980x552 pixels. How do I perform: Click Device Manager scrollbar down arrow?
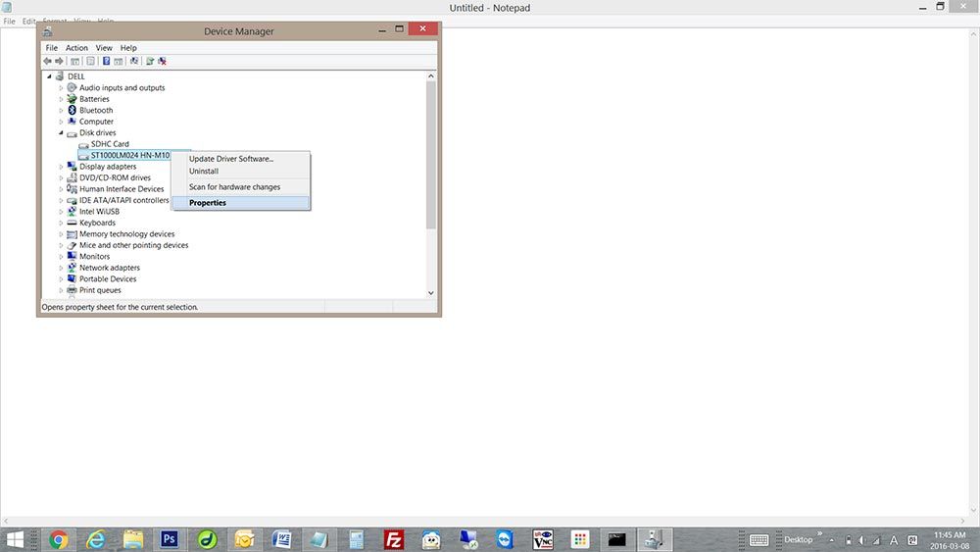coord(430,292)
